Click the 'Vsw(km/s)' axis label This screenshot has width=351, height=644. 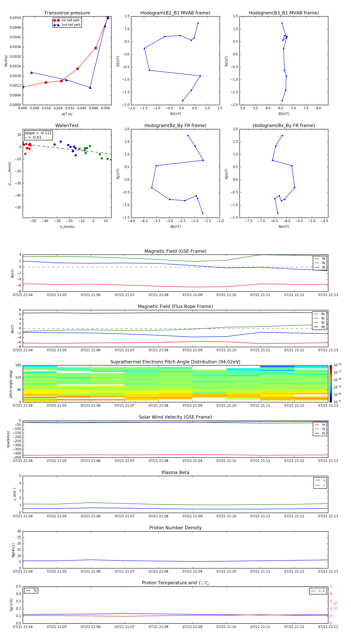[x=8, y=439]
